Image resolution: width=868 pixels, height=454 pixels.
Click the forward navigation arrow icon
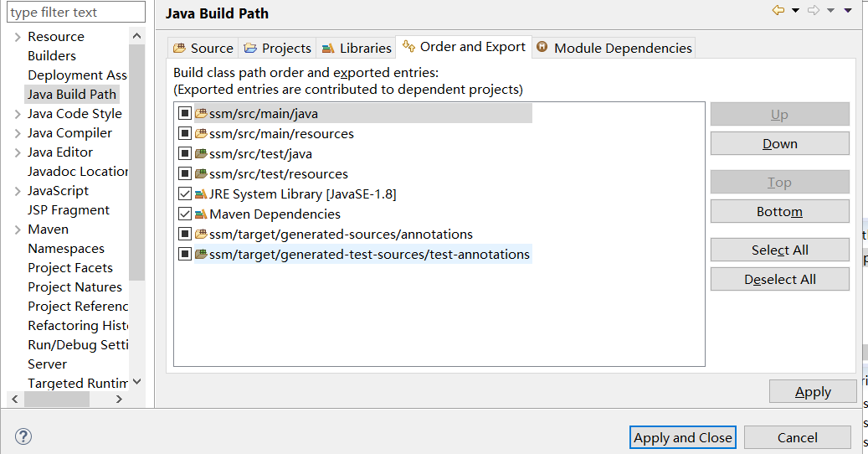(814, 10)
